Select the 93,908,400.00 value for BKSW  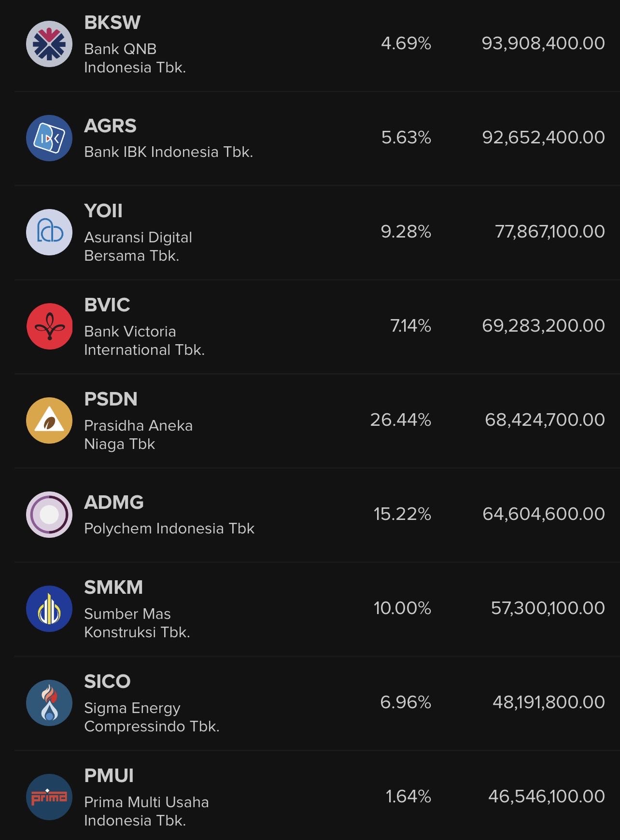543,43
